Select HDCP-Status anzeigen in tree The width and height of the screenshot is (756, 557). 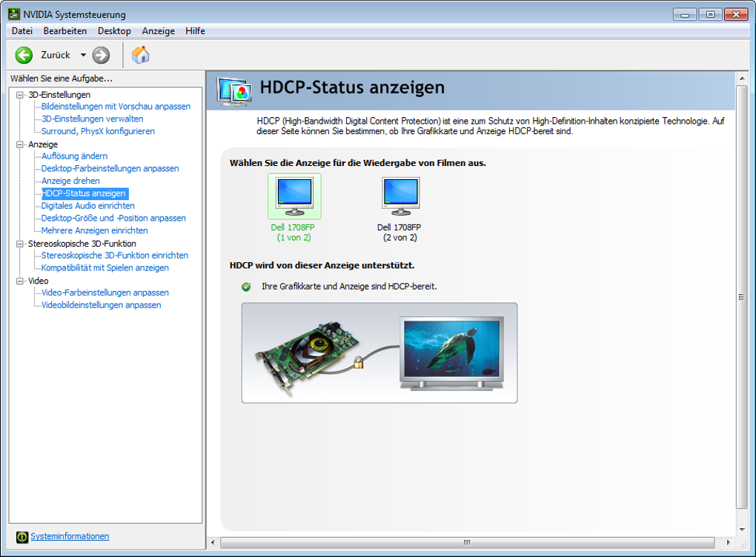[84, 194]
